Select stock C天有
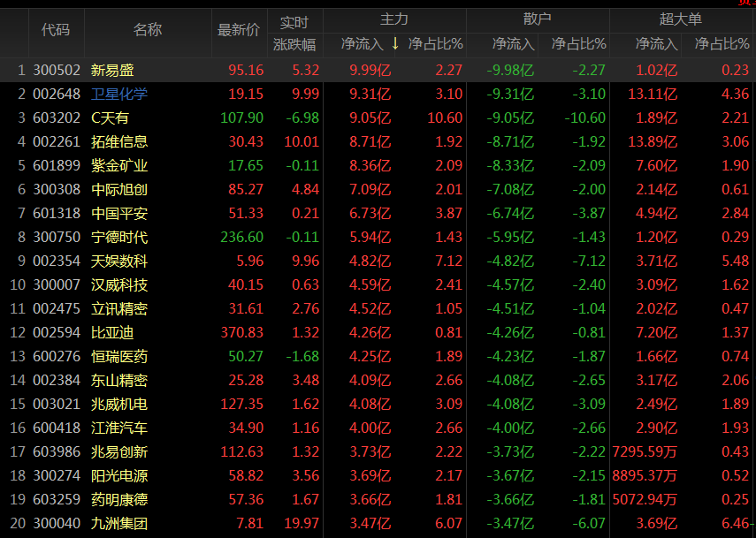756x538 pixels. pos(110,118)
